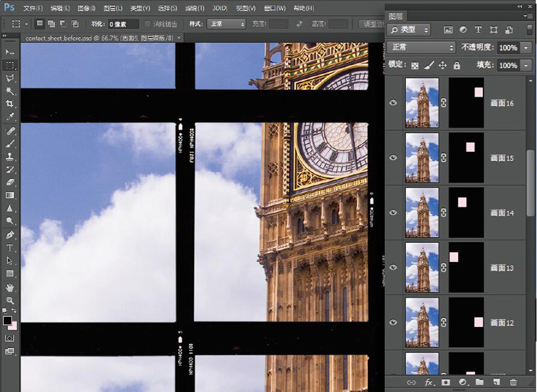Viewport: 537px width, 392px height.
Task: Select the Brush tool in toolbox
Action: click(10, 144)
